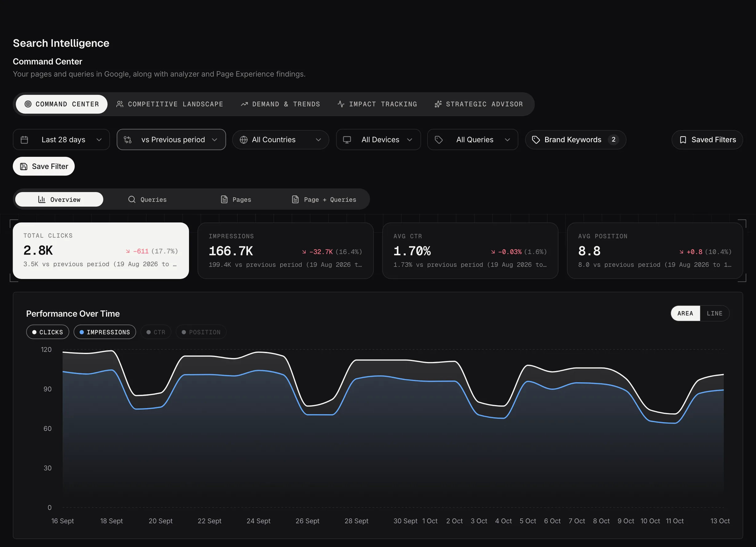Viewport: 756px width, 547px height.
Task: Click the 16 Sept label on chart axis
Action: (63, 521)
